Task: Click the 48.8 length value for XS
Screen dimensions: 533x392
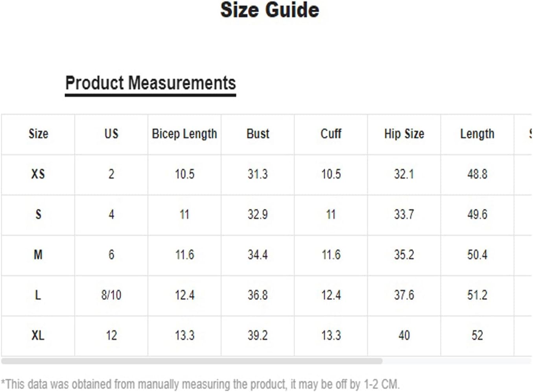Action: (477, 174)
